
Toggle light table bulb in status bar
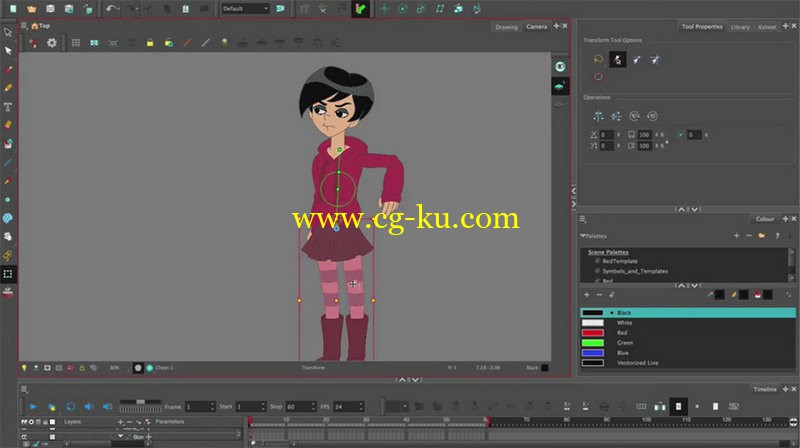(x=24, y=367)
